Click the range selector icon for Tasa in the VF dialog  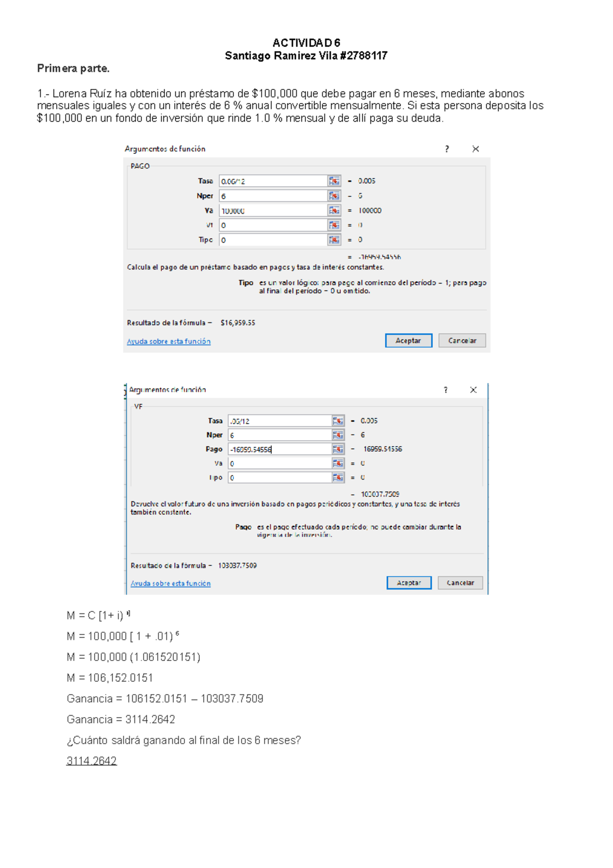click(338, 421)
